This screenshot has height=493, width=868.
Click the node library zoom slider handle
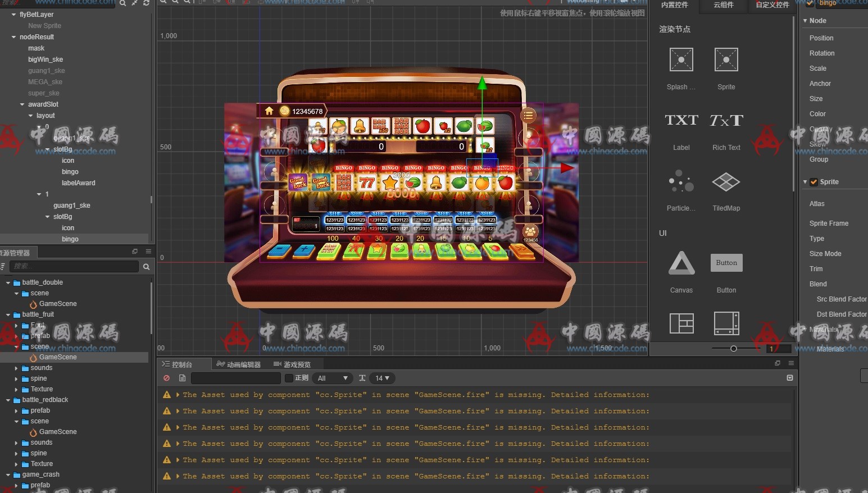point(733,349)
